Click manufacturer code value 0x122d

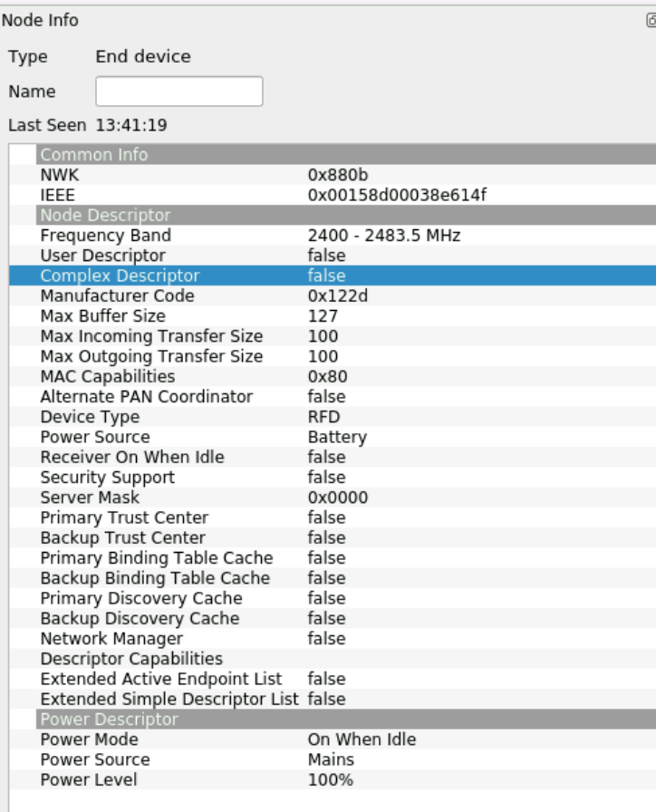coord(338,295)
